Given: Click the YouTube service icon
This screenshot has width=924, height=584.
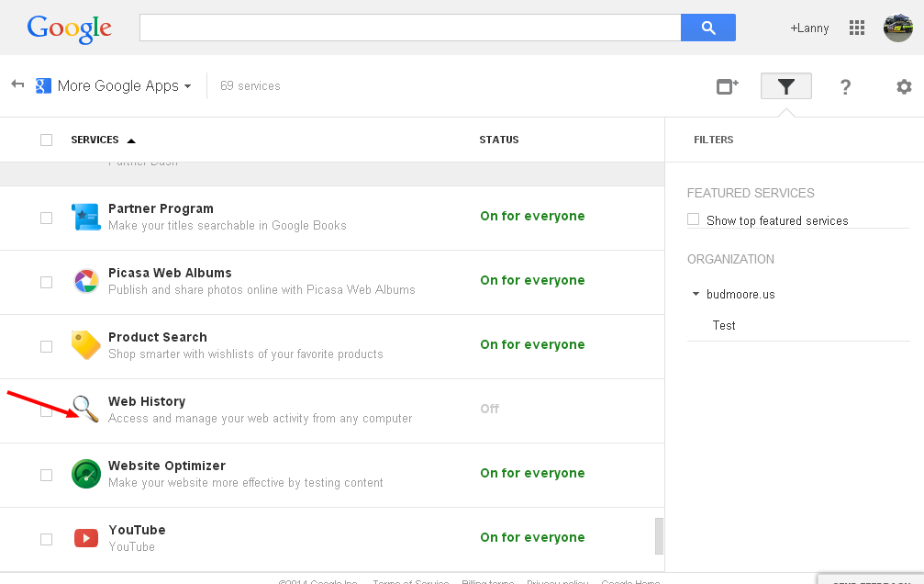Looking at the screenshot, I should click(x=85, y=538).
